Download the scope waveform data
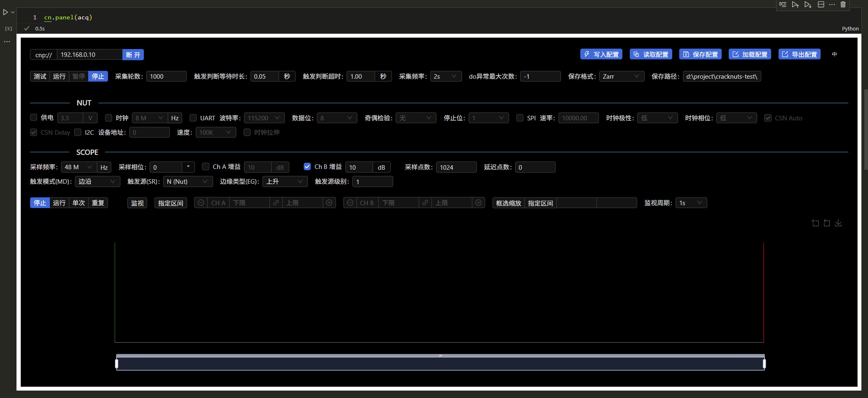 coord(838,223)
